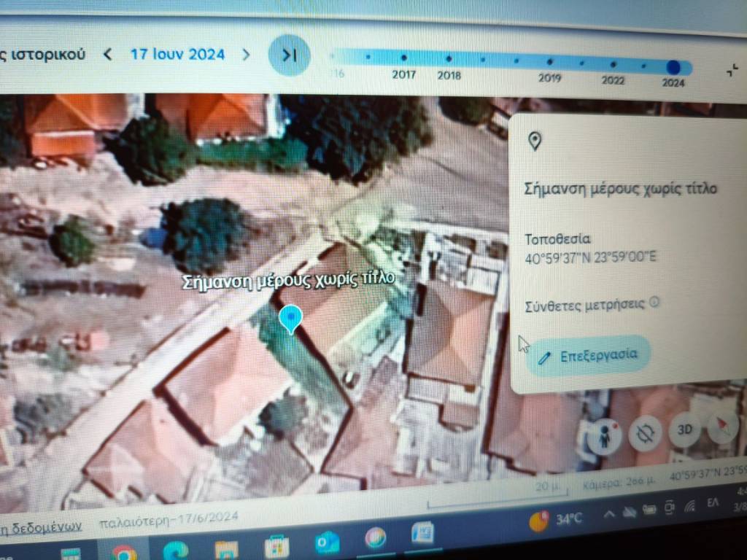
Task: Click the 17 Ιουν 2024 date label
Action: (177, 54)
